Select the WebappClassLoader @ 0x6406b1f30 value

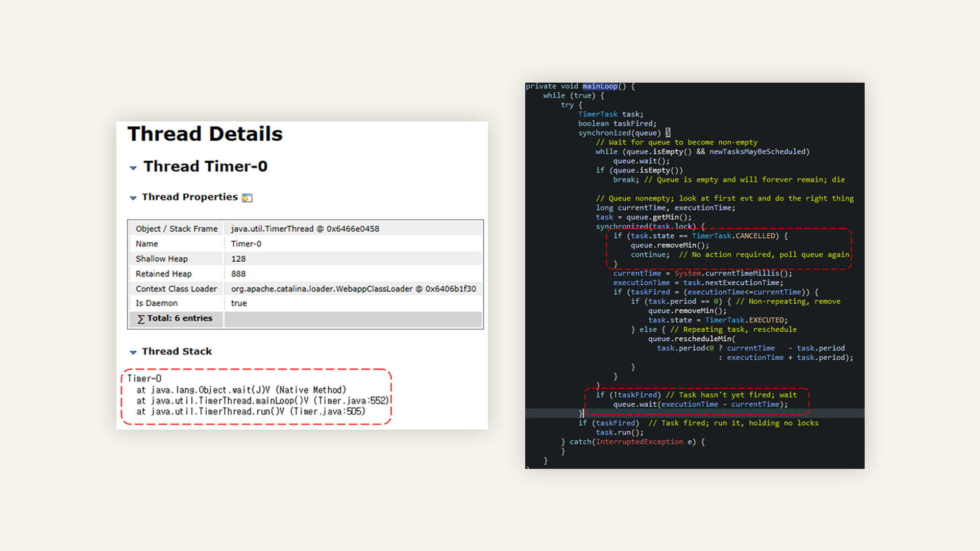353,289
